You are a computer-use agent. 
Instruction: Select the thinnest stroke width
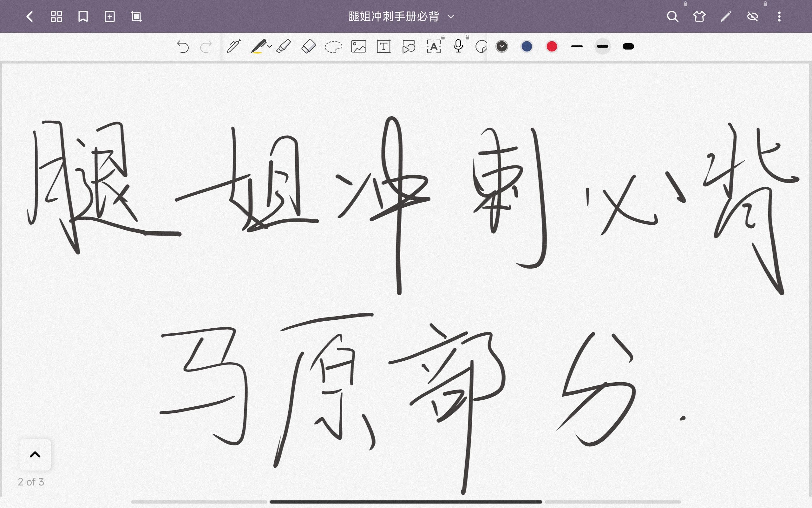[577, 46]
